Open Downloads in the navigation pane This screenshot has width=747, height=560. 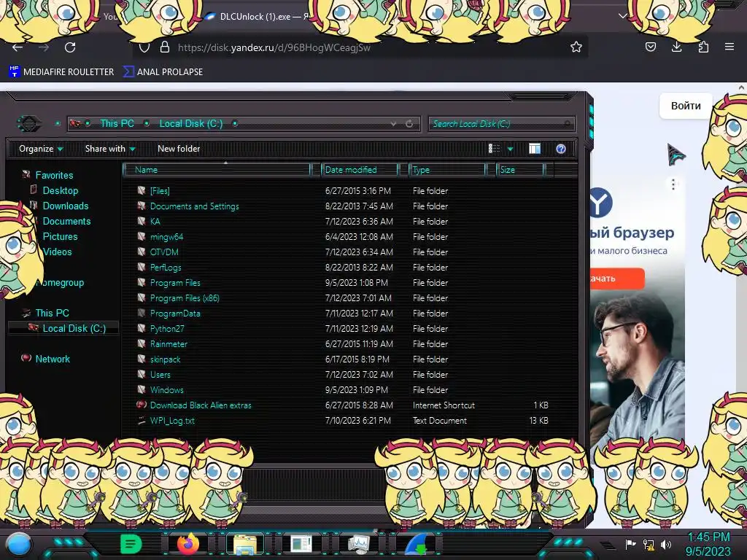click(66, 206)
